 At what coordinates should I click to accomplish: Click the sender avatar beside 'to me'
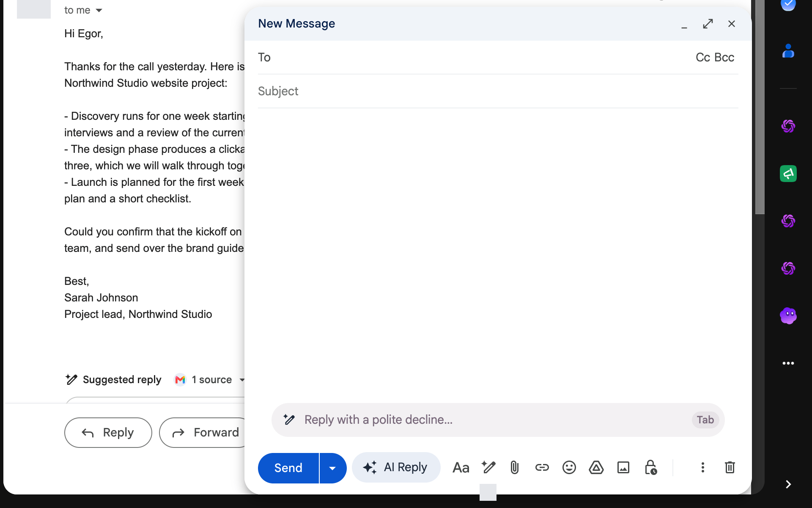(x=34, y=8)
